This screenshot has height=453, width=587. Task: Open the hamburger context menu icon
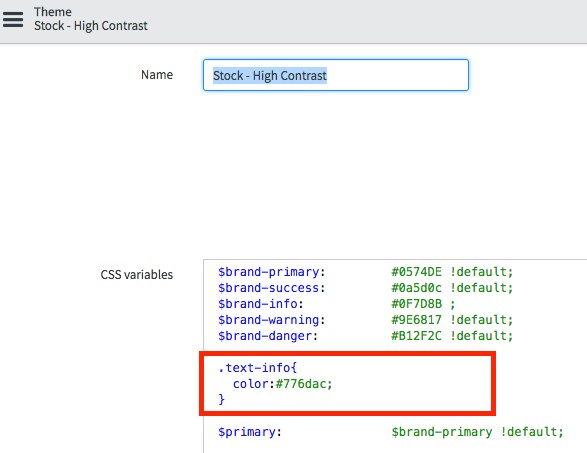pyautogui.click(x=13, y=19)
